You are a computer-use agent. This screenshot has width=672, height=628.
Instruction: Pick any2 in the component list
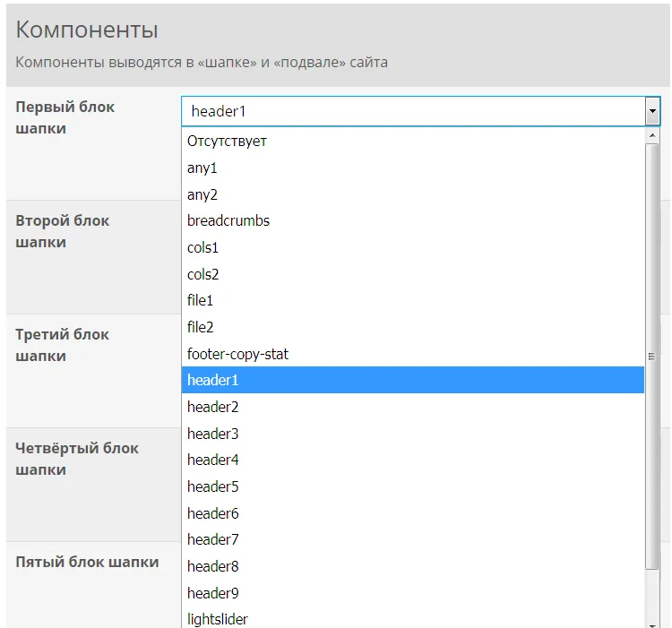pyautogui.click(x=202, y=194)
